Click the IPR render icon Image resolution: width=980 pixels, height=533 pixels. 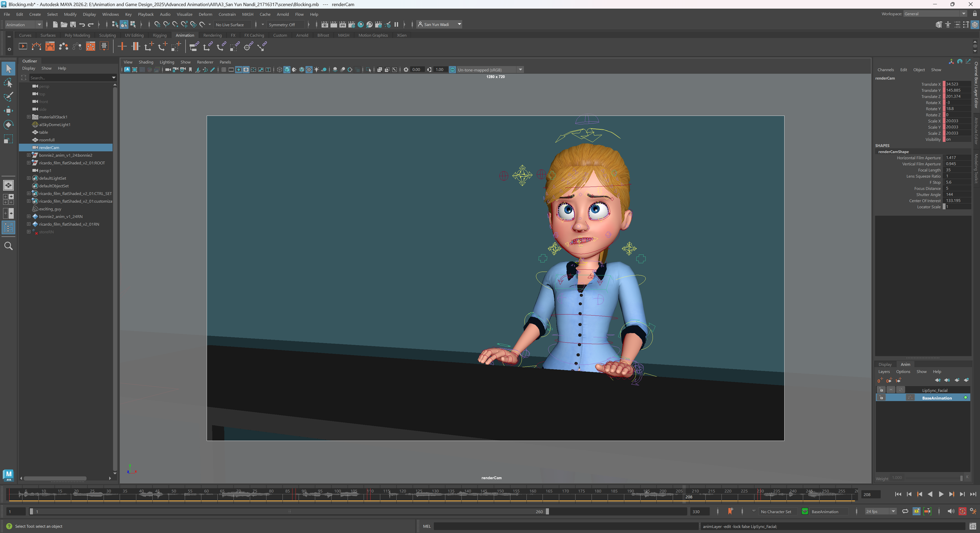[x=343, y=25]
